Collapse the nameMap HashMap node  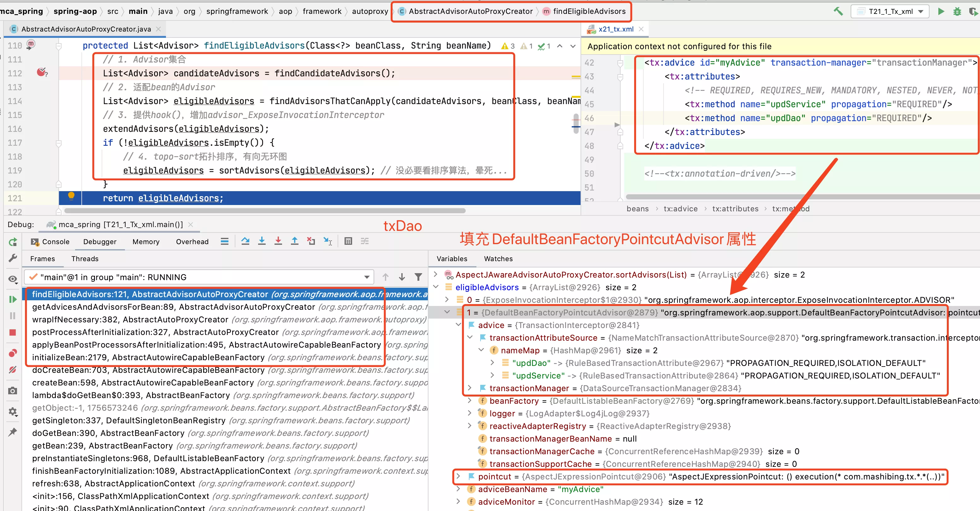[481, 350]
